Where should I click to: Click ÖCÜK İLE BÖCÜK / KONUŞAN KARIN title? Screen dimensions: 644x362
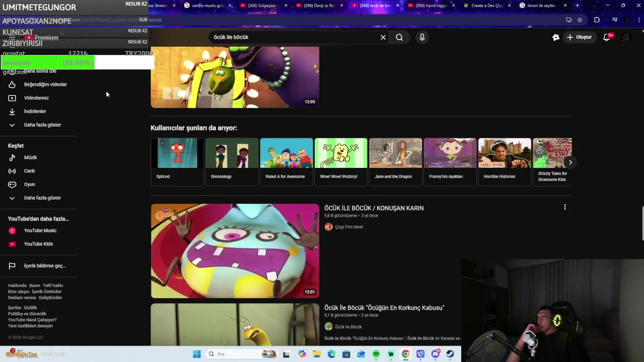374,208
